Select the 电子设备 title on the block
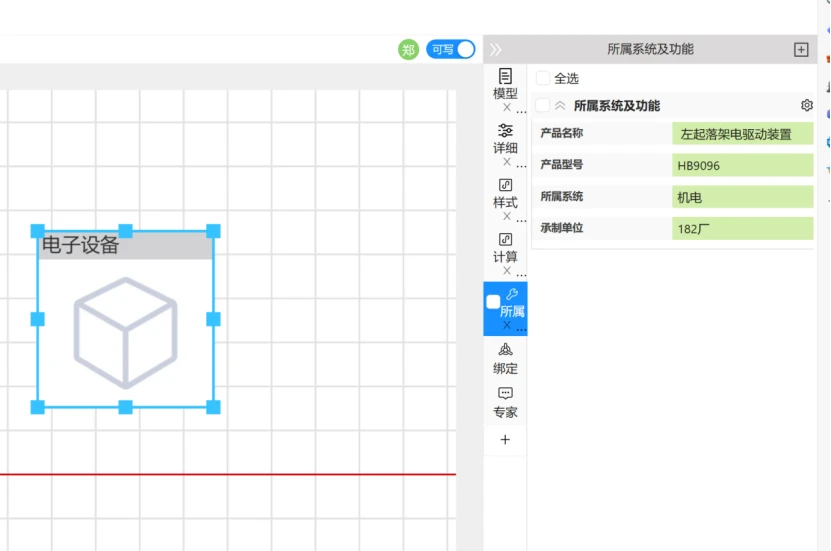 (81, 245)
